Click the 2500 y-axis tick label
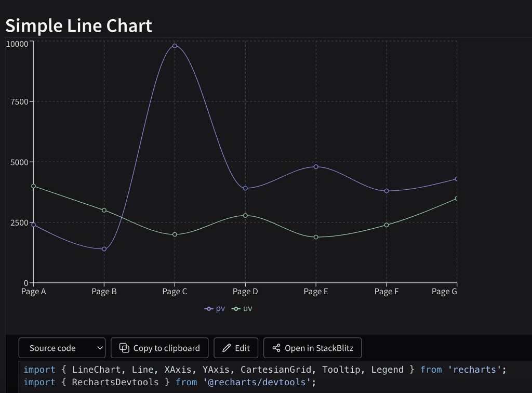The width and height of the screenshot is (532, 393). click(19, 222)
